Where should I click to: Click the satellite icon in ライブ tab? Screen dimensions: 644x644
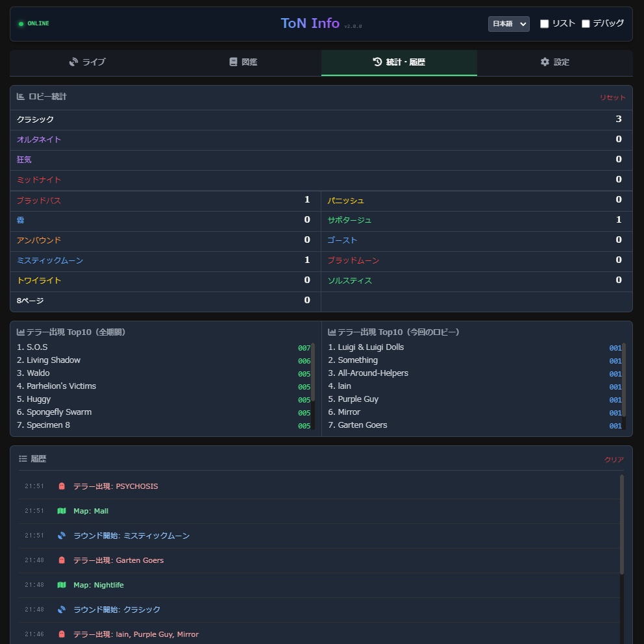tap(73, 62)
